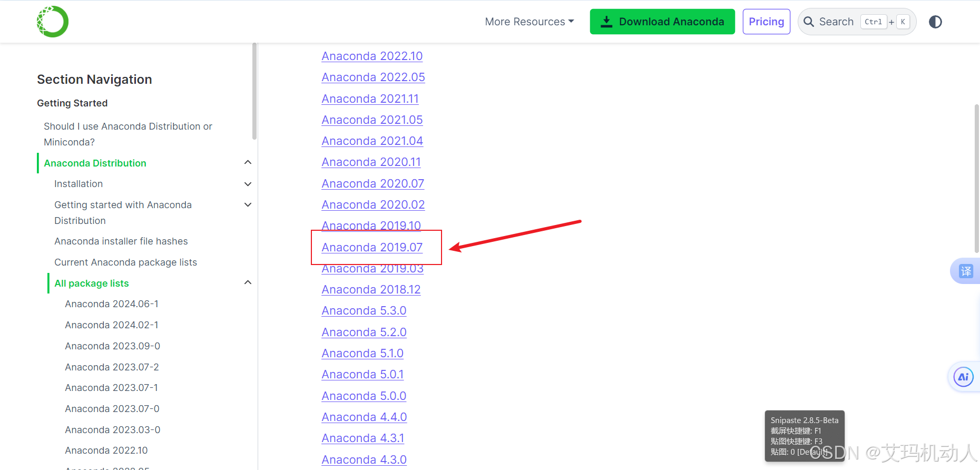Screen dimensions: 980x470
Task: Open sidebar item Anaconda 2023.09-0
Action: click(112, 346)
